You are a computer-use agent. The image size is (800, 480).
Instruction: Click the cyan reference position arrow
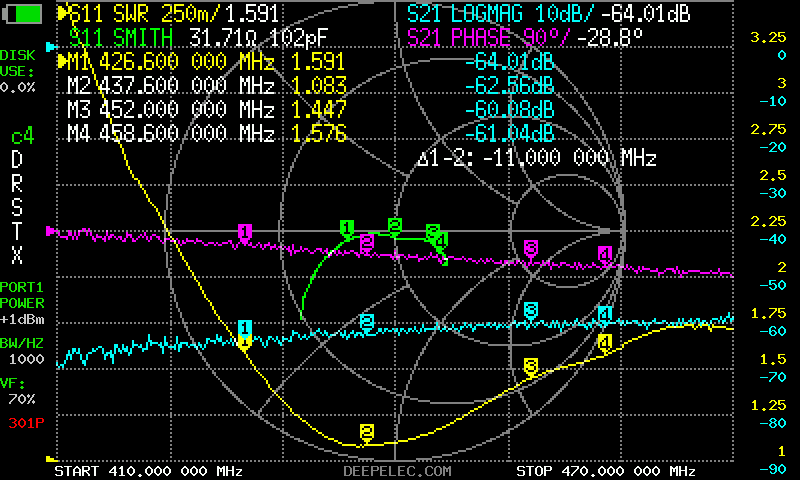[51, 47]
